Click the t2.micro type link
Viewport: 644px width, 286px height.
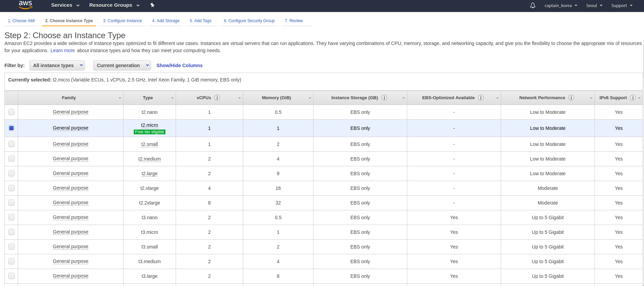[149, 125]
